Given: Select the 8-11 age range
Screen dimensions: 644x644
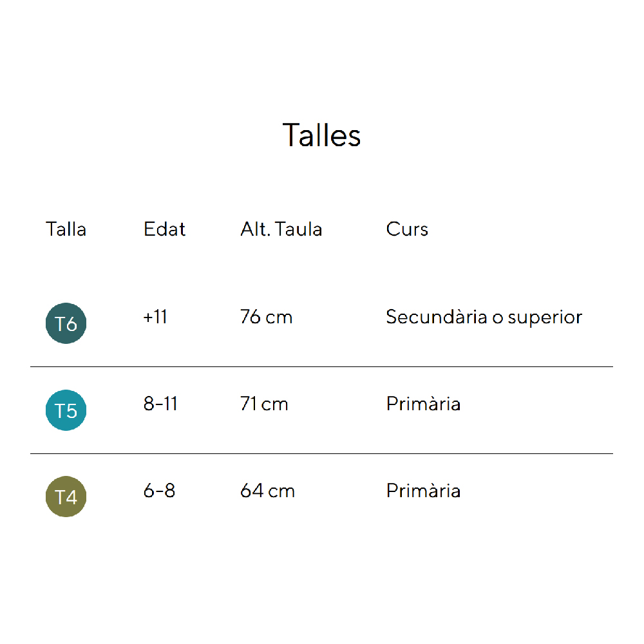Looking at the screenshot, I should coord(160,404).
